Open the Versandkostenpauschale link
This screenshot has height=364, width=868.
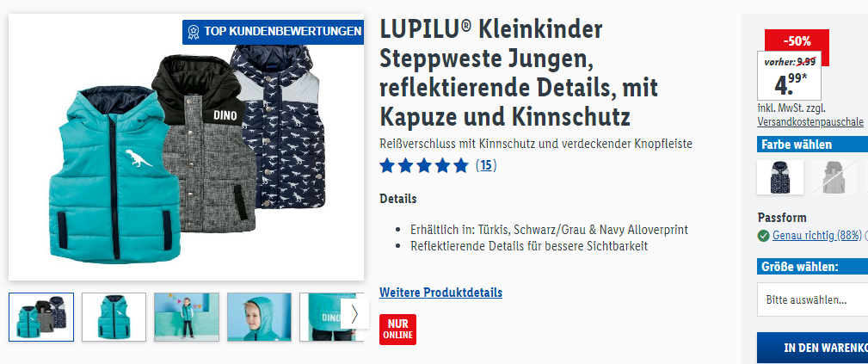point(810,122)
